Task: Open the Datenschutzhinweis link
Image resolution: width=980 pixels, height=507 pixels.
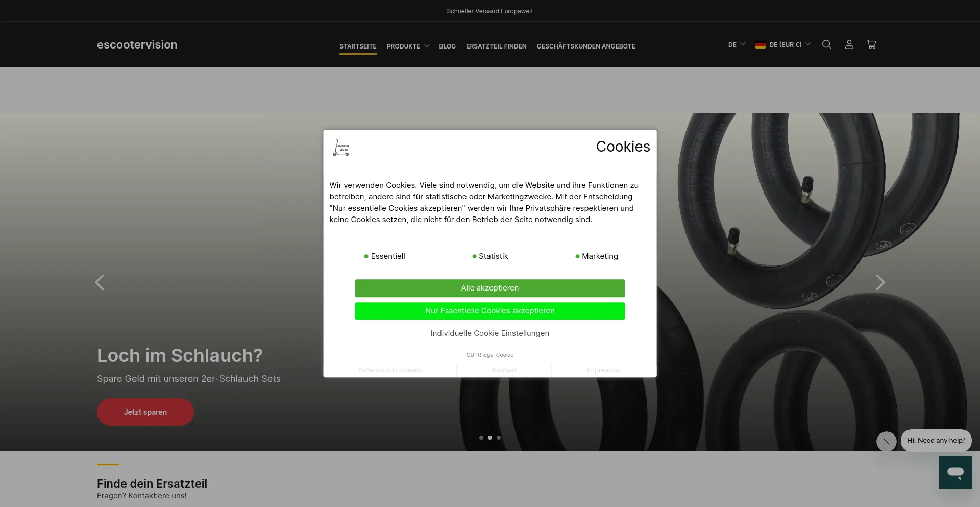Action: click(x=390, y=370)
